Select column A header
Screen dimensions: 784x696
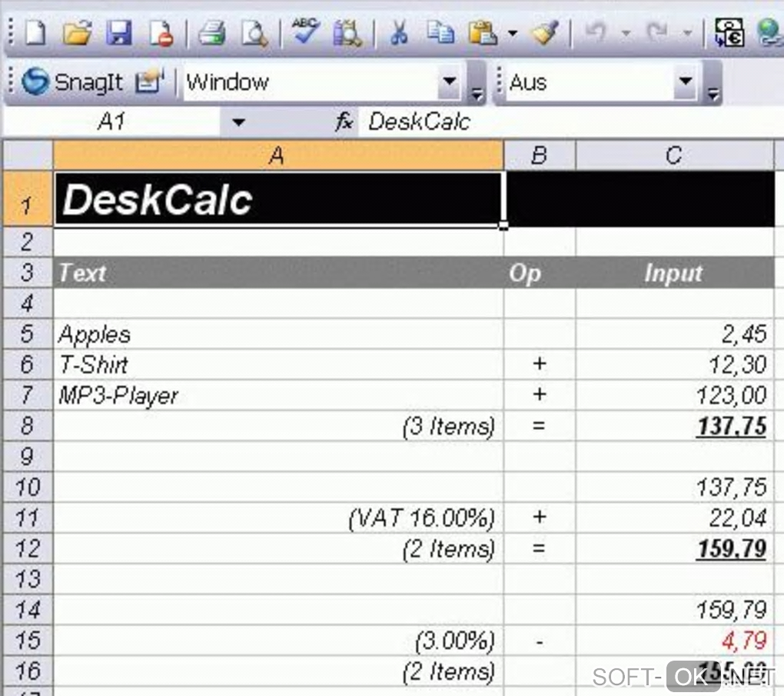click(x=278, y=155)
